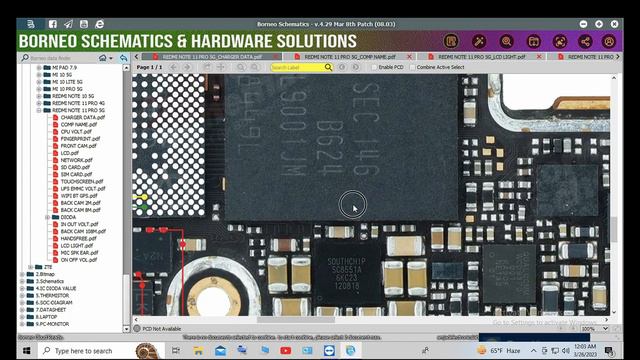Open the 100% zoom level dropdown
This screenshot has height=360, width=640.
(x=606, y=329)
